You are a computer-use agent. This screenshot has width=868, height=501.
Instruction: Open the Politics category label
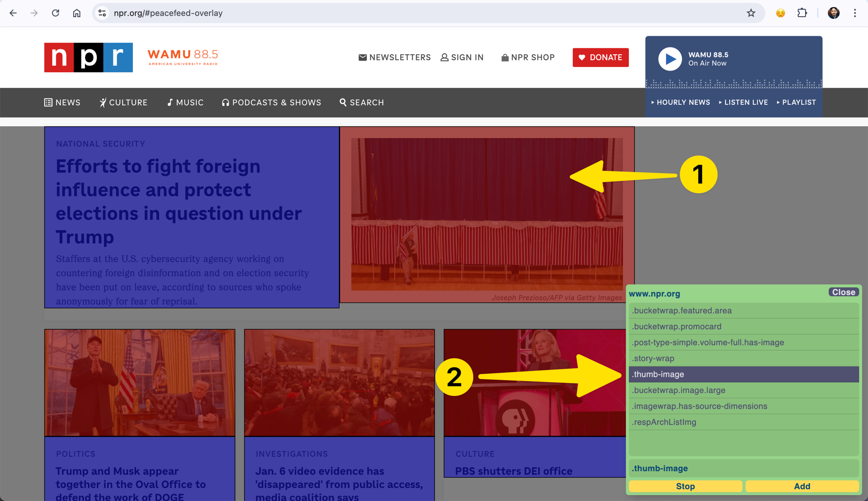[76, 454]
